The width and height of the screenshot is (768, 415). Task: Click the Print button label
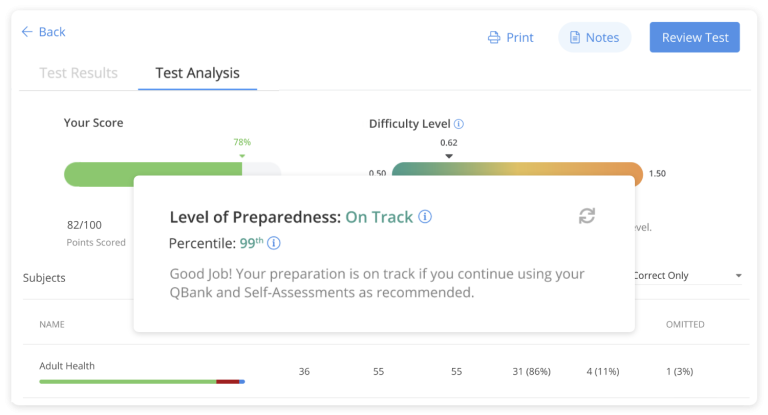point(520,38)
